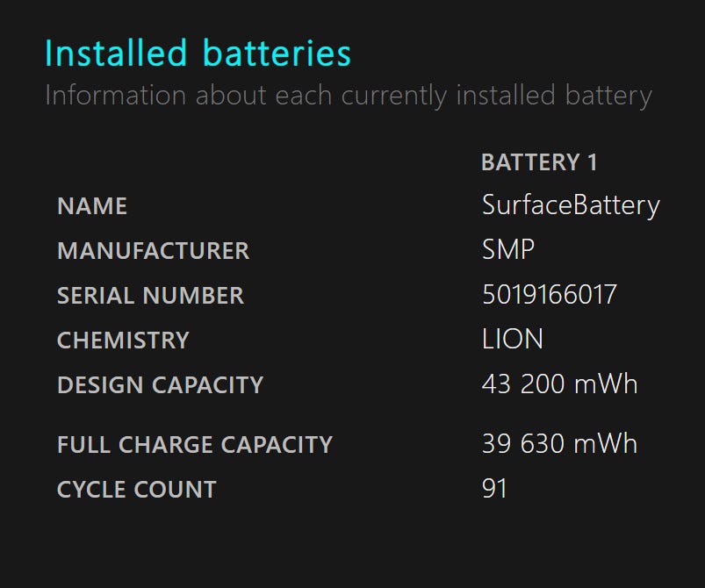Click the MANUFACTURER row label

click(x=153, y=251)
